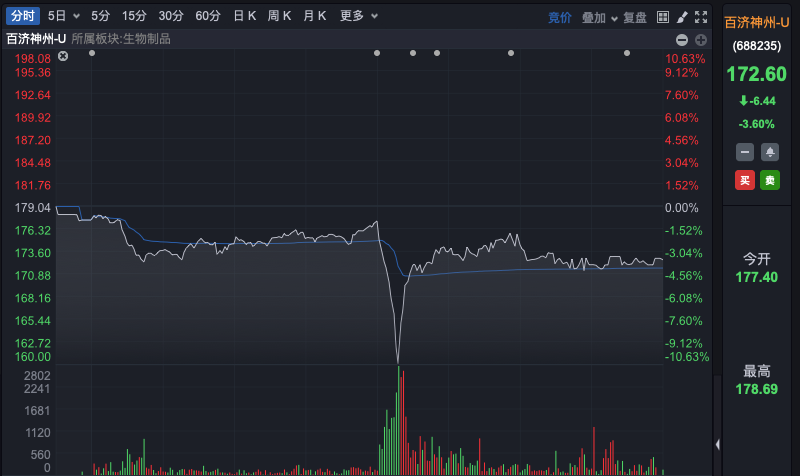Image resolution: width=800 pixels, height=476 pixels.
Task: Toggle the 竞价 auction display
Action: (x=560, y=17)
